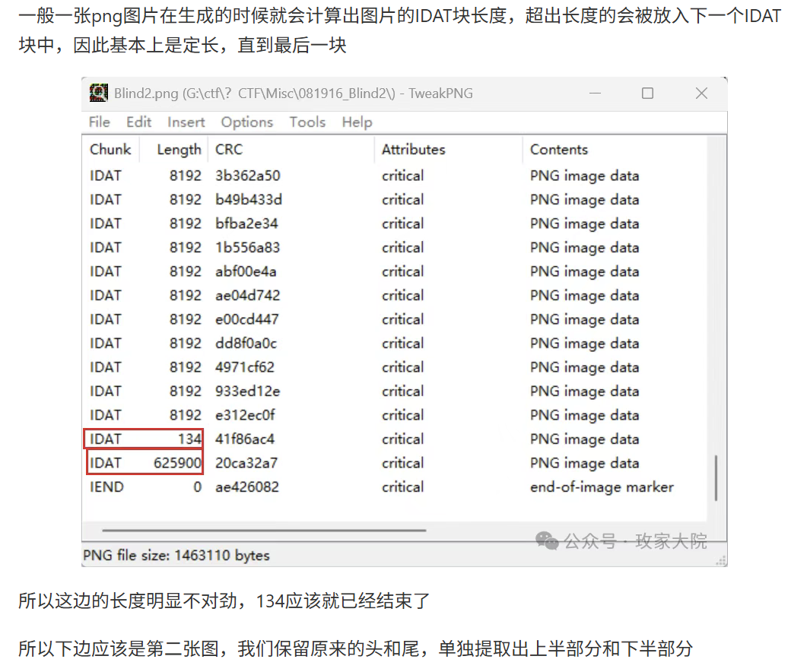Open the Insert menu
The width and height of the screenshot is (791, 672).
point(186,122)
